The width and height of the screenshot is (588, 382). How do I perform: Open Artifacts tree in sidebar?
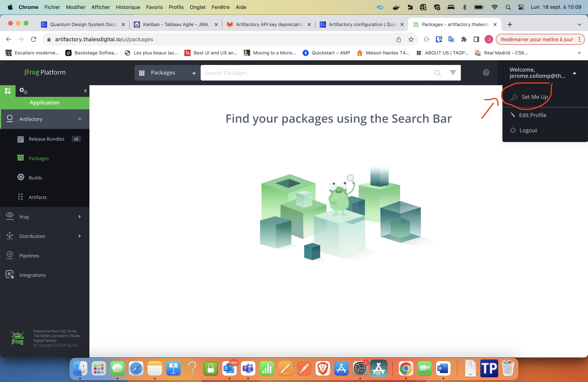point(38,197)
